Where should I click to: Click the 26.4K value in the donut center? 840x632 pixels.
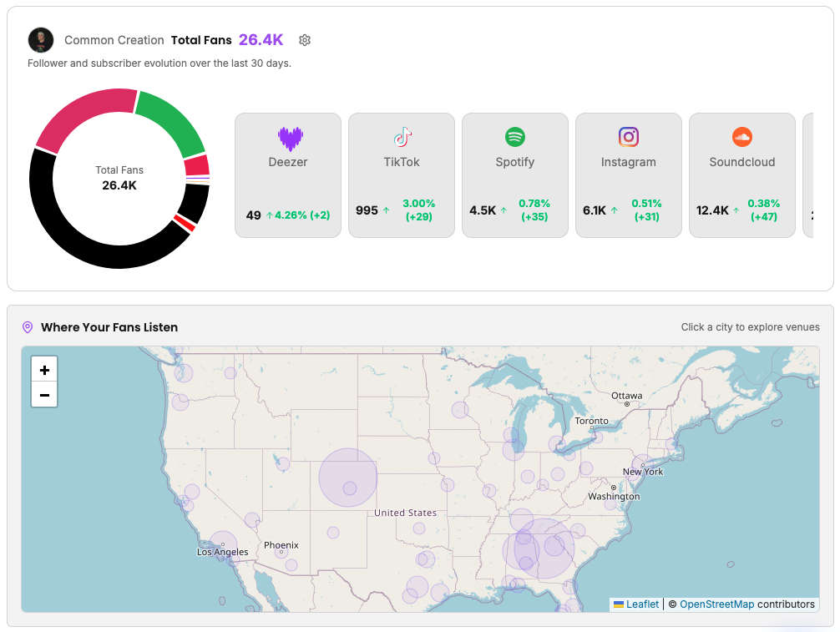(x=119, y=185)
